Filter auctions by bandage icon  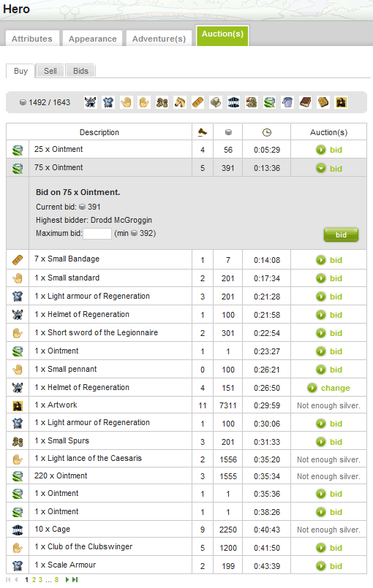(x=198, y=102)
